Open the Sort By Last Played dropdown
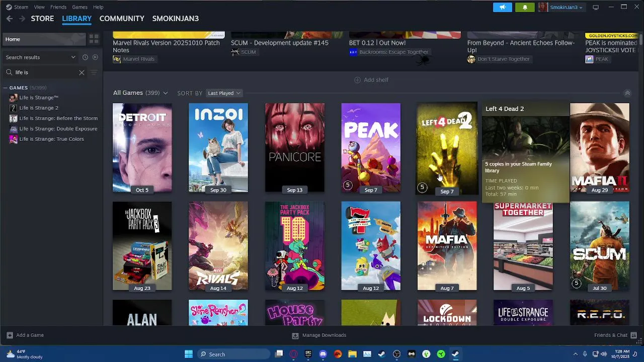 (x=224, y=93)
